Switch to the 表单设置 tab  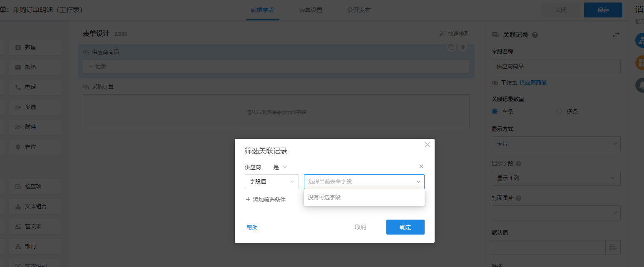tap(310, 10)
